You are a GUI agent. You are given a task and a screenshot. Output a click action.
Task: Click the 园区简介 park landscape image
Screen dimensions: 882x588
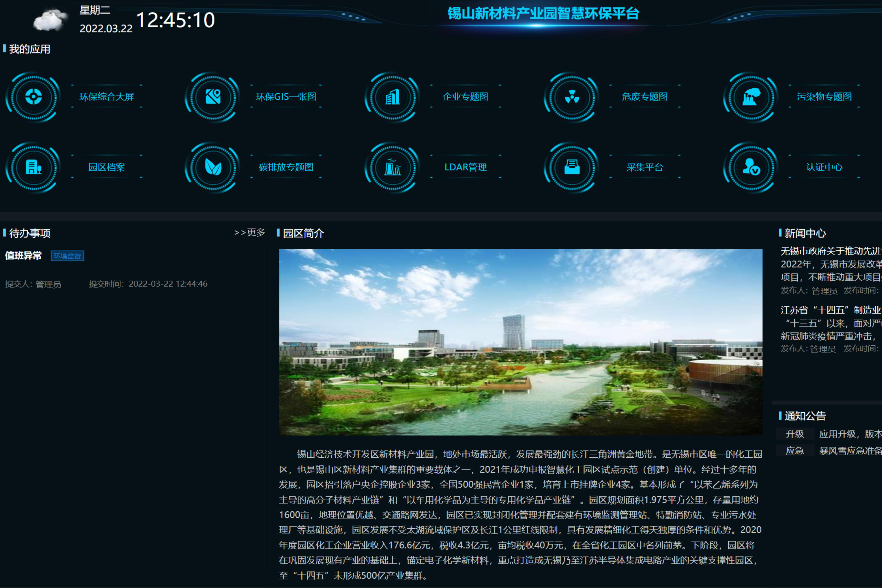(521, 342)
